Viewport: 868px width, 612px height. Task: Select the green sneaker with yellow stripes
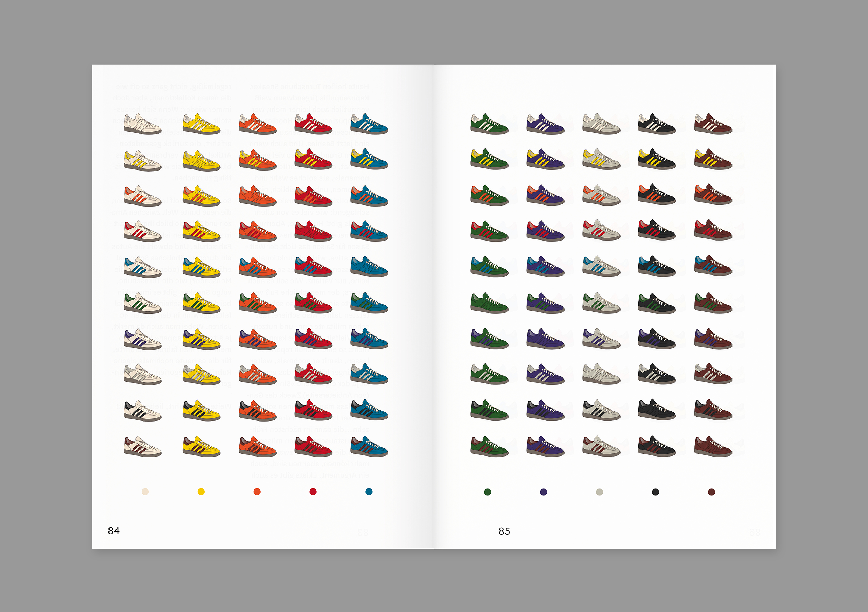coord(490,159)
